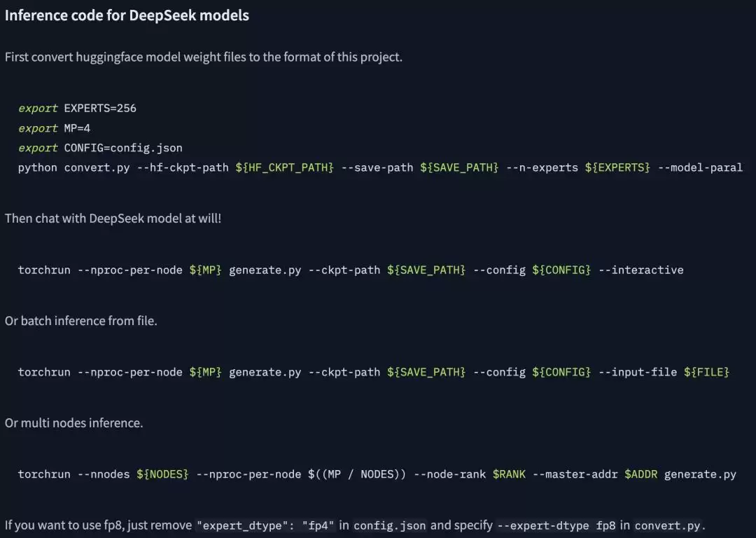This screenshot has height=538, width=756.
Task: Click the "--master-addr" flag
Action: [575, 474]
